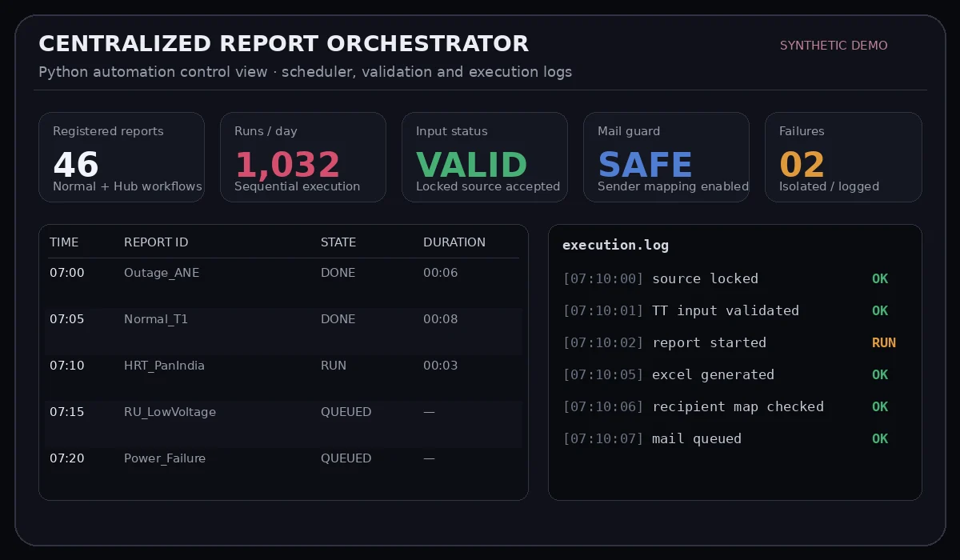
Task: Click the DURATION column header
Action: [454, 242]
